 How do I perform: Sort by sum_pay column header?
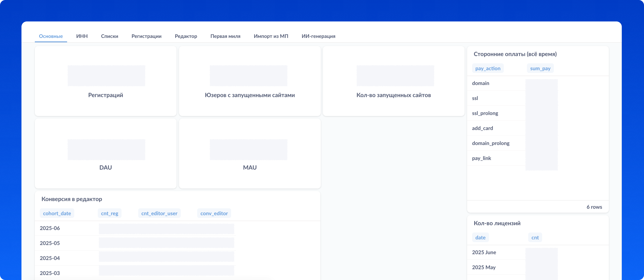pos(540,68)
